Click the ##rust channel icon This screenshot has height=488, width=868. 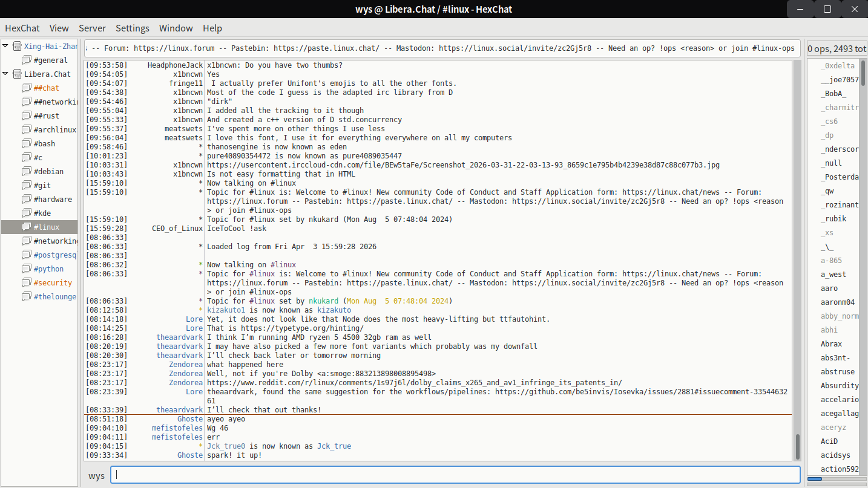coord(26,116)
